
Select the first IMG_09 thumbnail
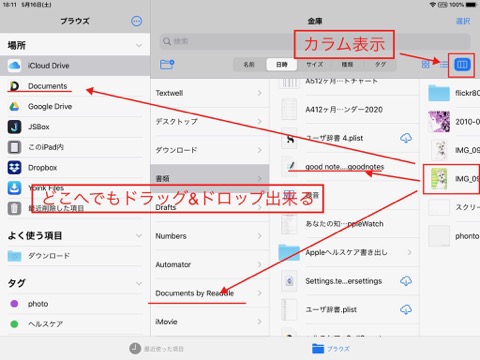439,150
